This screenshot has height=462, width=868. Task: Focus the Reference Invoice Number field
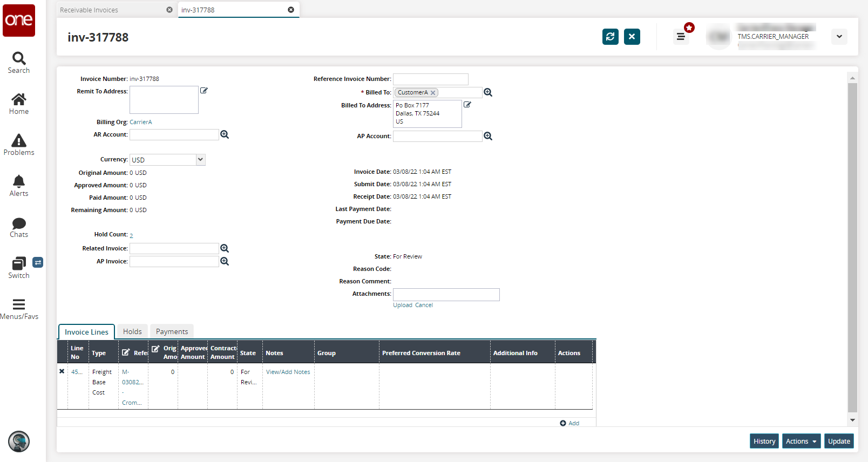pyautogui.click(x=430, y=79)
